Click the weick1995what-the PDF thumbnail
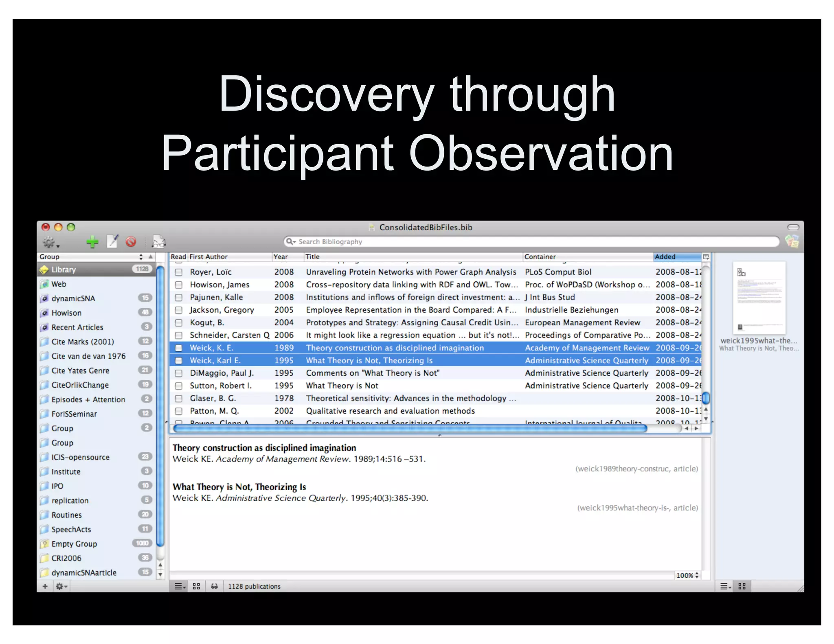The height and width of the screenshot is (644, 834). (759, 298)
